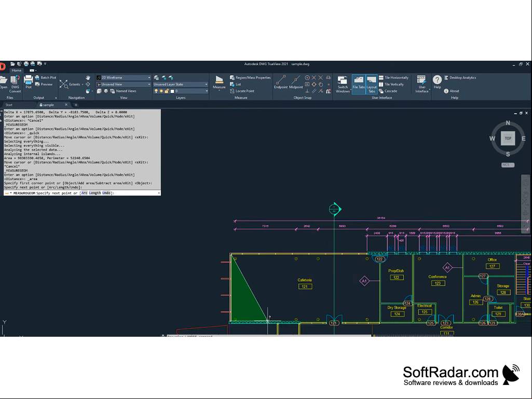Select the sample drawing tab
The width and height of the screenshot is (532, 399).
tap(48, 105)
